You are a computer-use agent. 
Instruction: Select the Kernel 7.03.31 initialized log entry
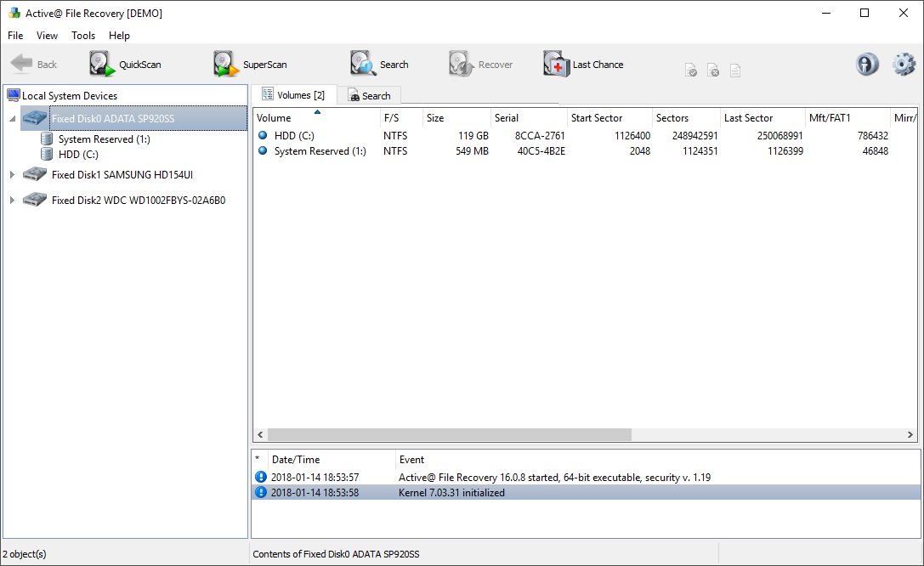click(x=586, y=492)
